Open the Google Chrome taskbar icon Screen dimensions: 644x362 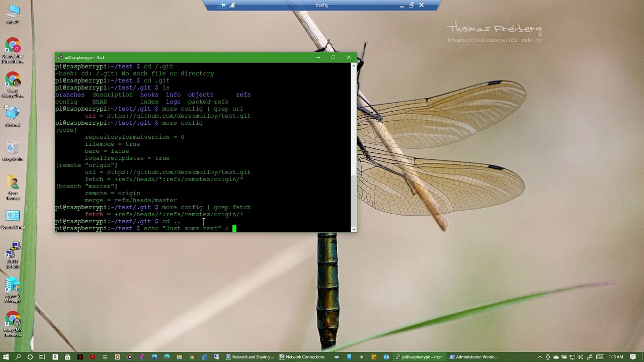pyautogui.click(x=192, y=357)
